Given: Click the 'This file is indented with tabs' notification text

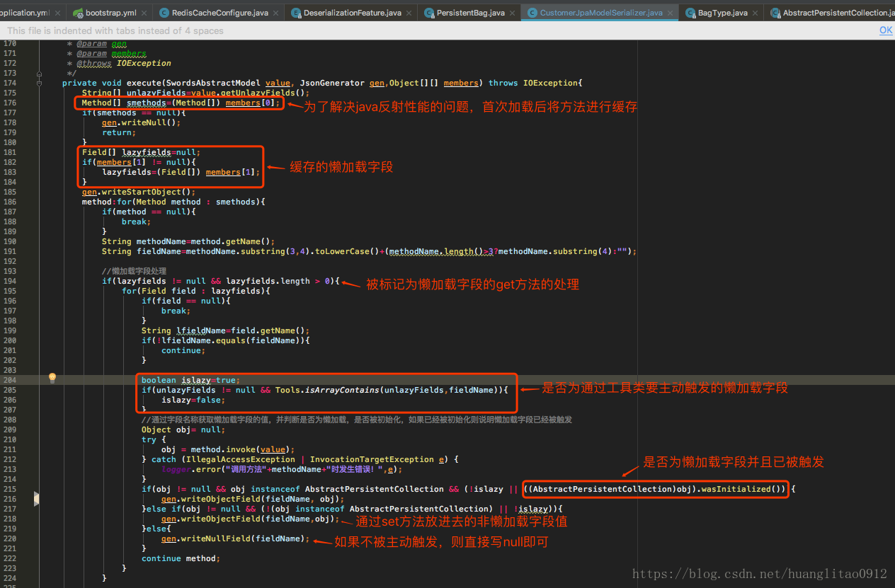Looking at the screenshot, I should click(x=115, y=30).
